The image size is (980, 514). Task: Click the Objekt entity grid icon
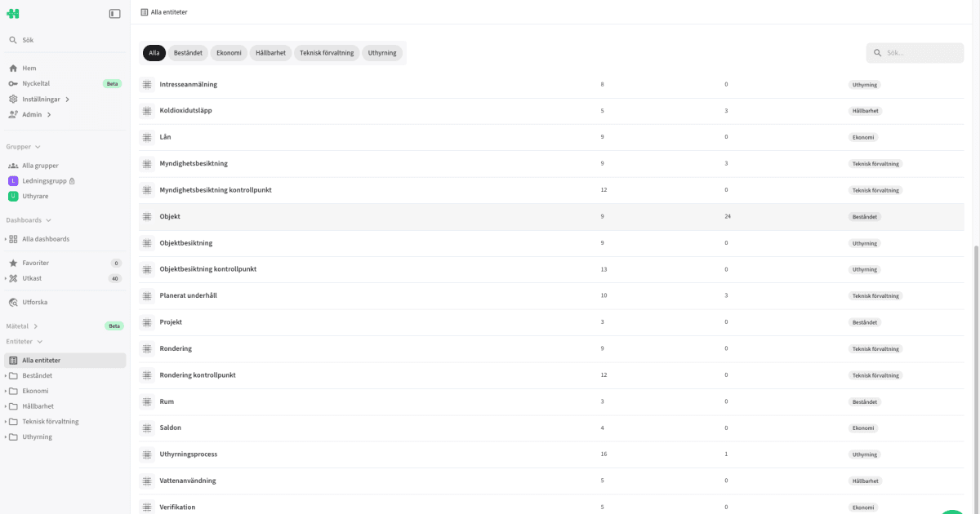(x=147, y=216)
